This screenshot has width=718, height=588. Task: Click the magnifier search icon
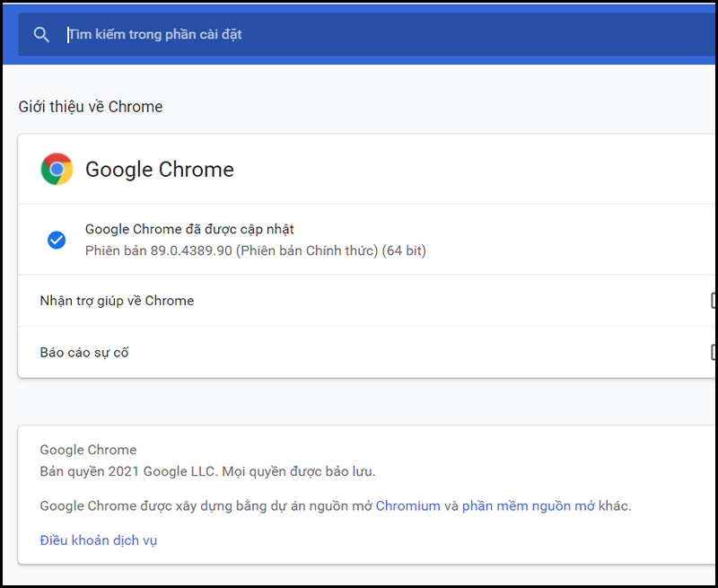click(41, 35)
